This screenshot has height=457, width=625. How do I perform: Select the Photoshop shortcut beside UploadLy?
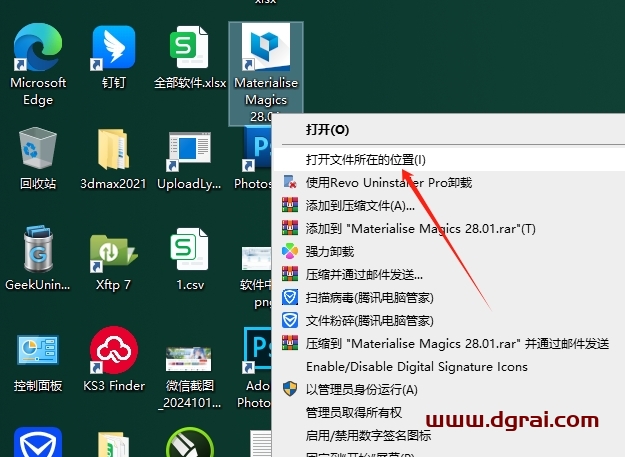[x=257, y=149]
